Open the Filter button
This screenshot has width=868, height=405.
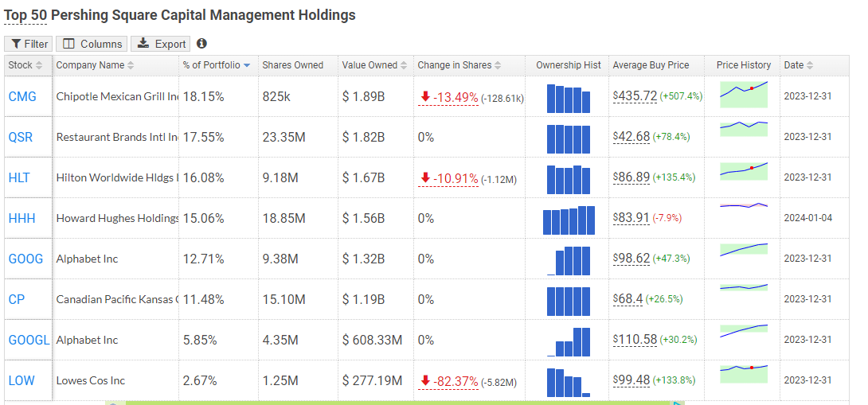28,44
